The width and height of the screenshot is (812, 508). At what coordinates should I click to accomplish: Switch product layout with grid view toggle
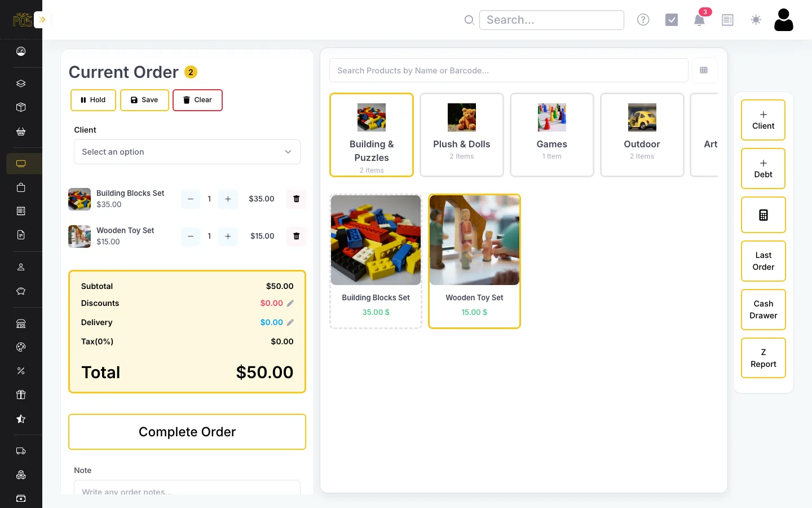(704, 71)
